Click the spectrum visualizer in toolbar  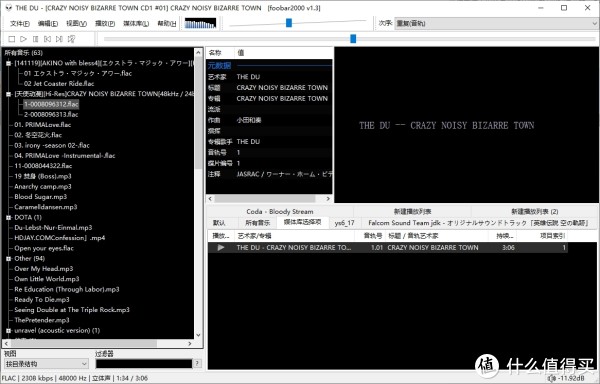(200, 23)
